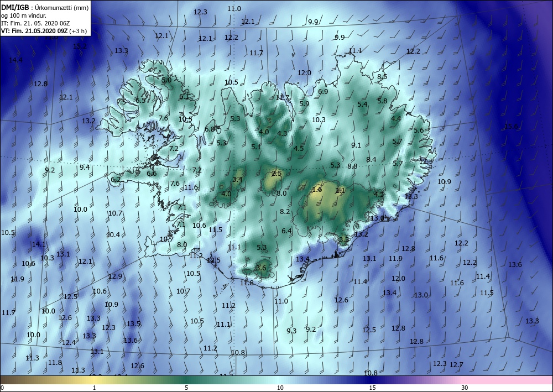Click the map value "10.4"
The image size is (553, 392).
(113, 235)
